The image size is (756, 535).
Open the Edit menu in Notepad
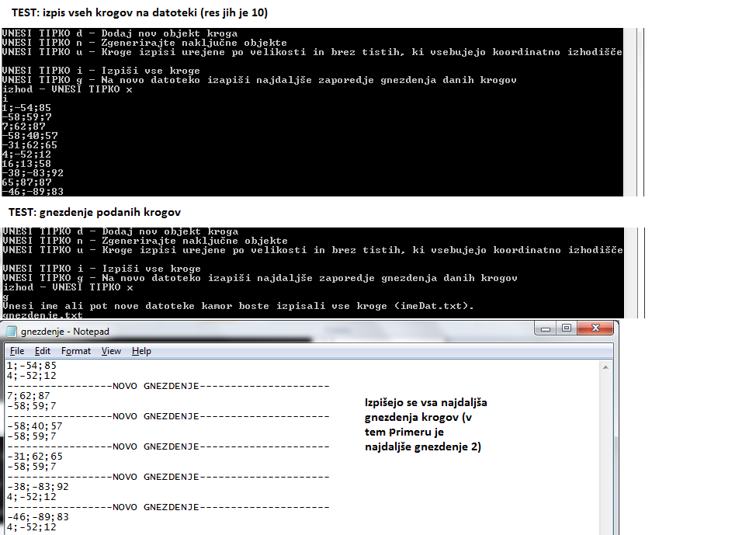pyautogui.click(x=43, y=351)
